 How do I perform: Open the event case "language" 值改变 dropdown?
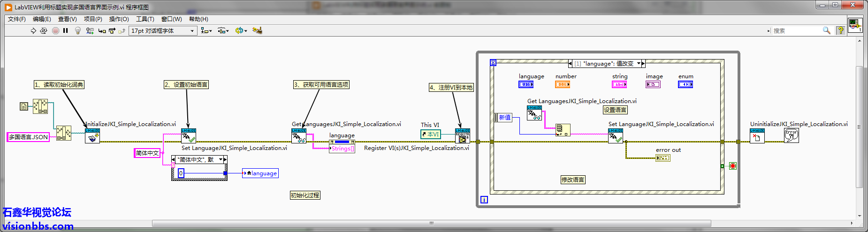point(639,63)
